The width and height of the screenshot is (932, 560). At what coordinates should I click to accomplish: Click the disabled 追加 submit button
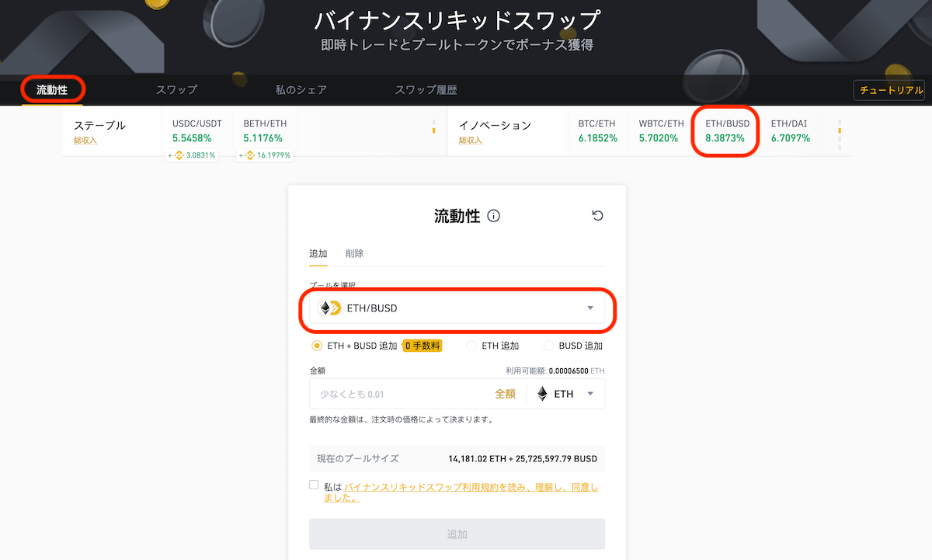457,534
